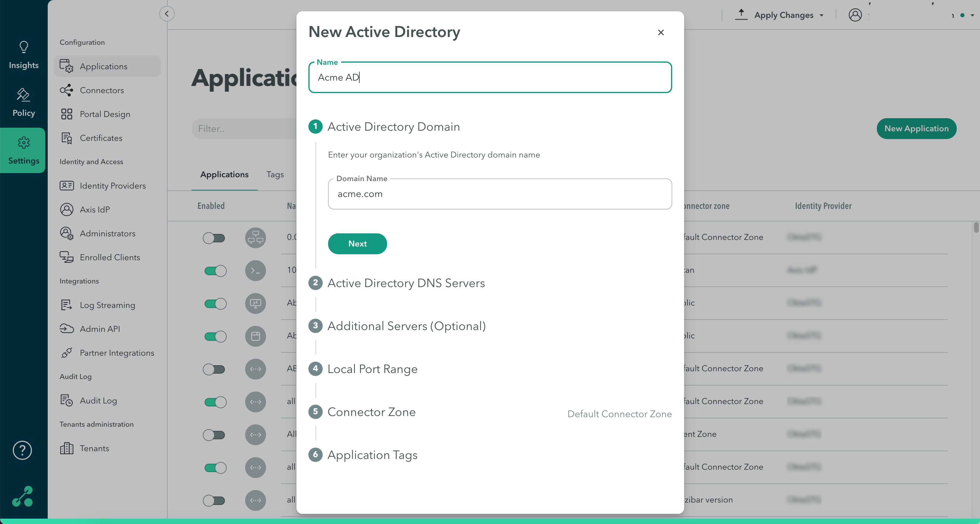Open Log Streaming icon in Integrations
This screenshot has height=524, width=980.
click(x=66, y=305)
